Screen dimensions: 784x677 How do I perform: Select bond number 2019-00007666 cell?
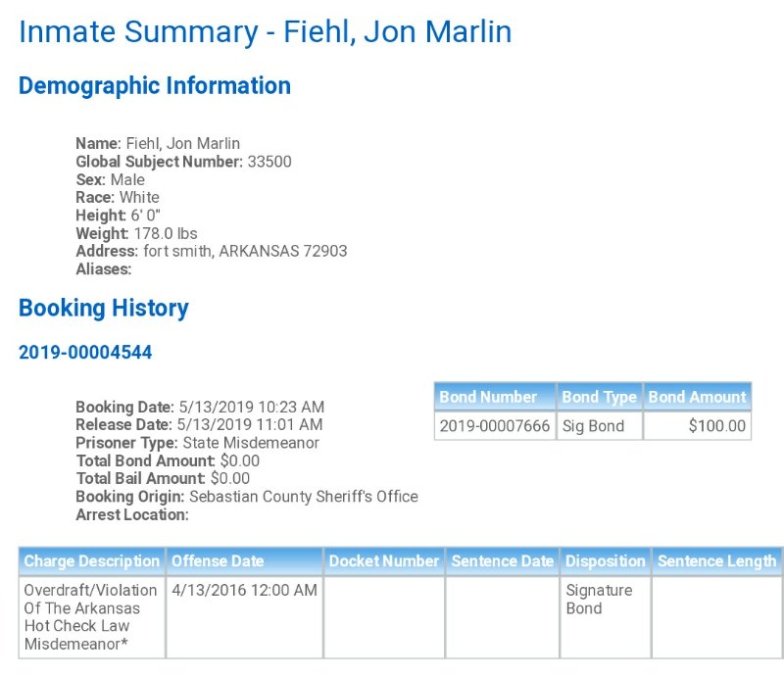(x=495, y=426)
